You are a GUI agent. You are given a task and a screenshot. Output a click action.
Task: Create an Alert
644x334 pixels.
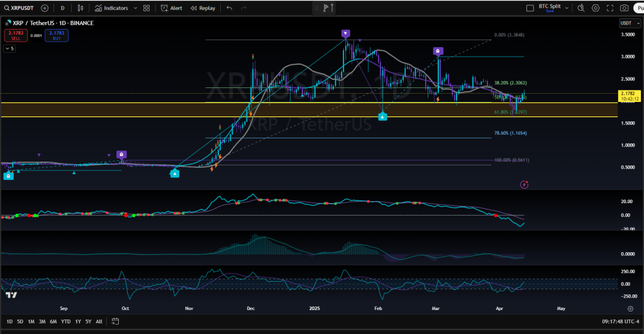[172, 8]
